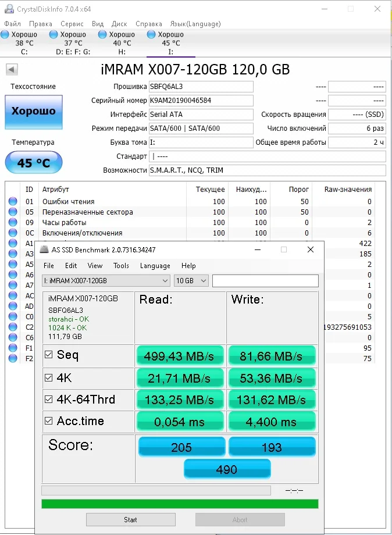Click the Хорошо health status button

33,112
